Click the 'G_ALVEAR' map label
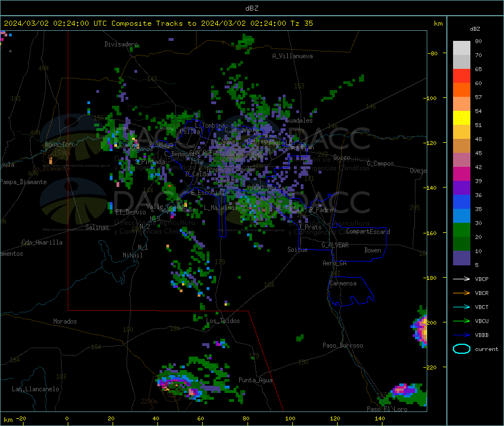 pos(335,245)
